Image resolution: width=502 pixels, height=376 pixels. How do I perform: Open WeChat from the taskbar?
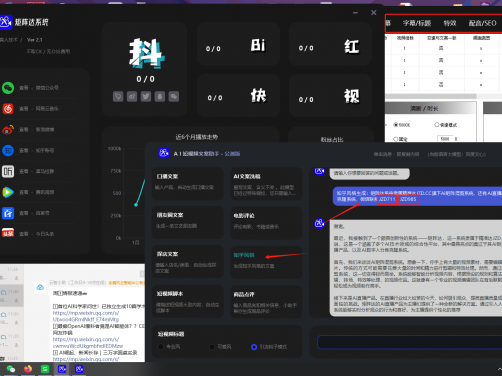(11, 369)
